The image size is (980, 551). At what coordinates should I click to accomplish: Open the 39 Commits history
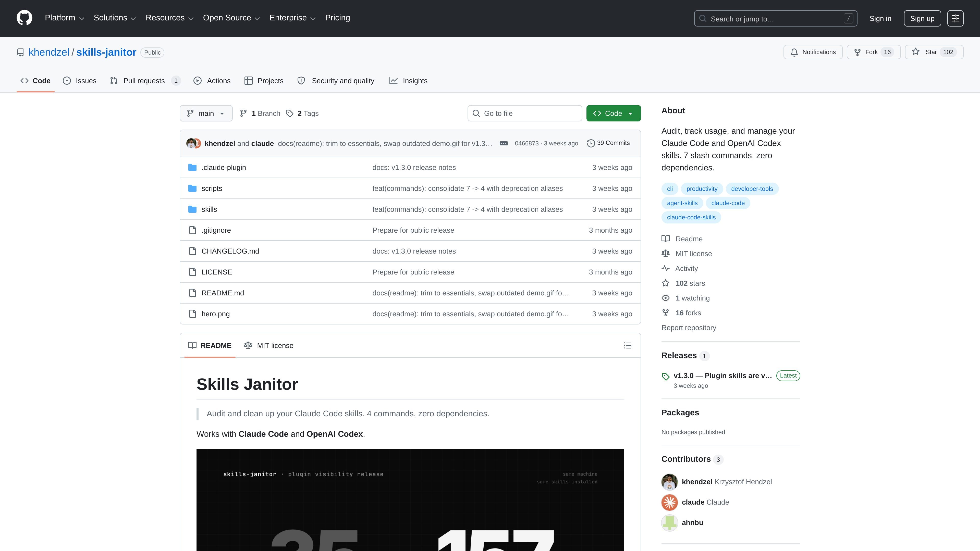tap(608, 143)
